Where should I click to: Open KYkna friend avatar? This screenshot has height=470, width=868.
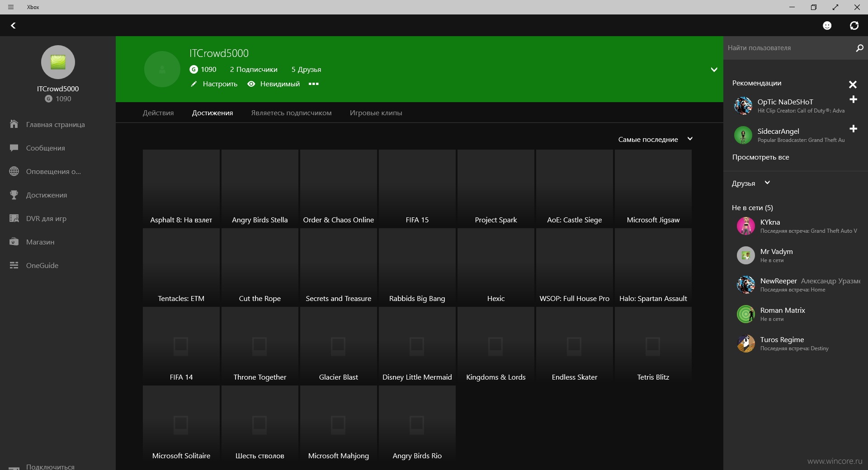click(746, 226)
